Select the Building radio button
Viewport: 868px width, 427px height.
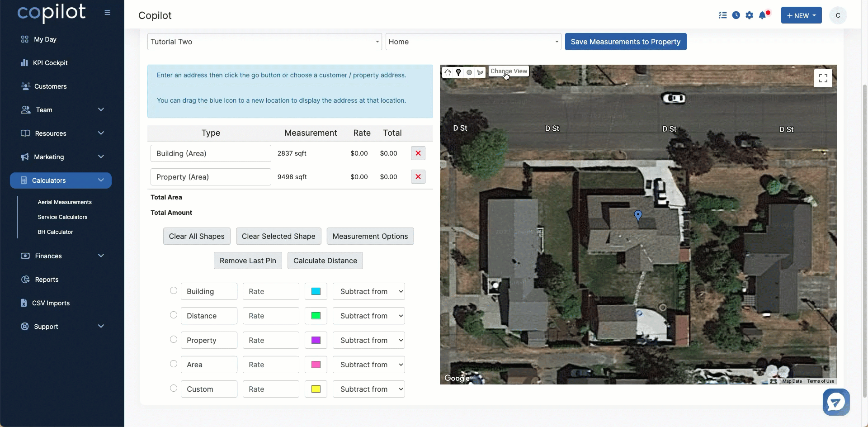point(174,290)
